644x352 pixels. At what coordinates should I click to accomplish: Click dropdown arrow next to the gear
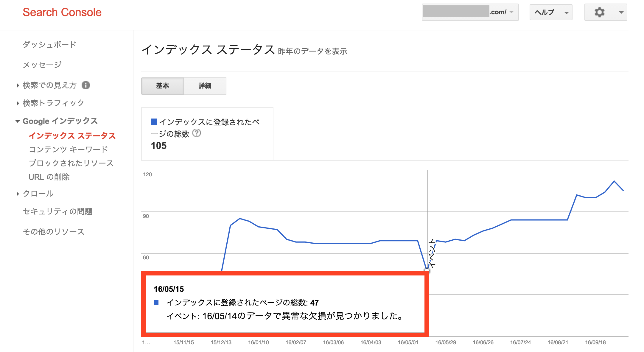pyautogui.click(x=621, y=13)
